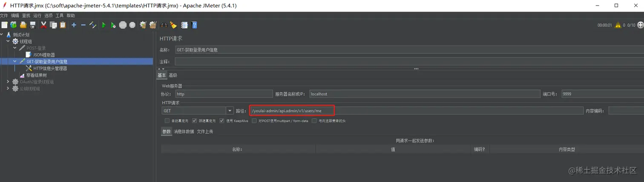Select the HTTP信息头管理器 wrench icon
644x182 pixels.
tap(29, 68)
